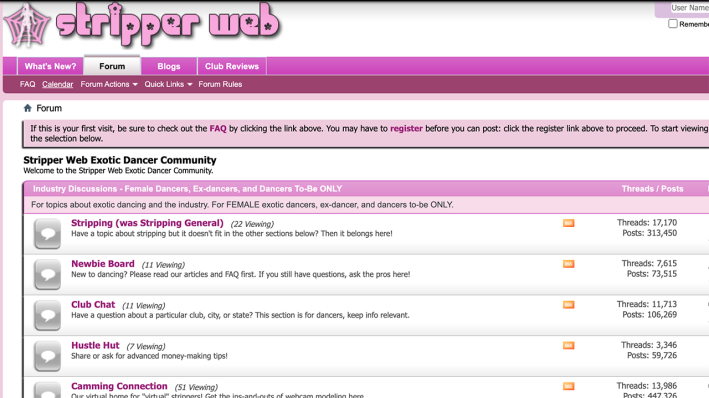709x398 pixels.
Task: Click Forum breadcrumb text
Action: (49, 108)
